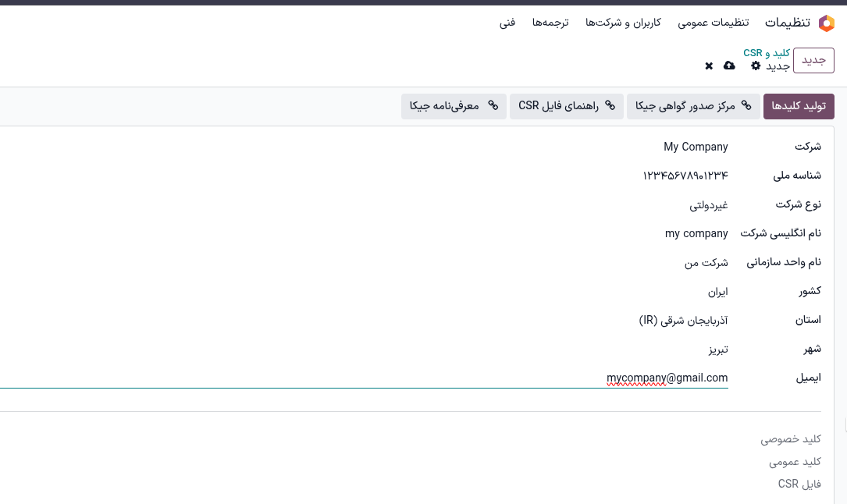Save the record using the cloud upload icon
Viewport: 847px width, 504px height.
pyautogui.click(x=729, y=66)
